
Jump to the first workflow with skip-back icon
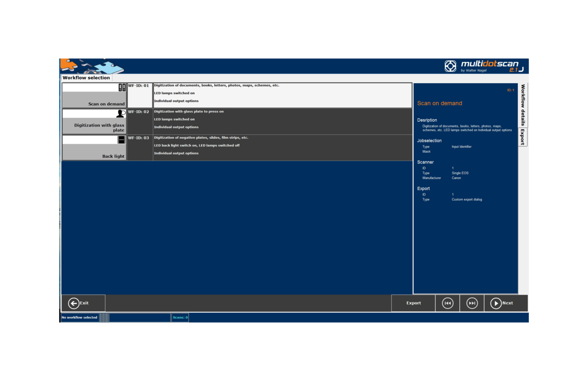click(447, 303)
